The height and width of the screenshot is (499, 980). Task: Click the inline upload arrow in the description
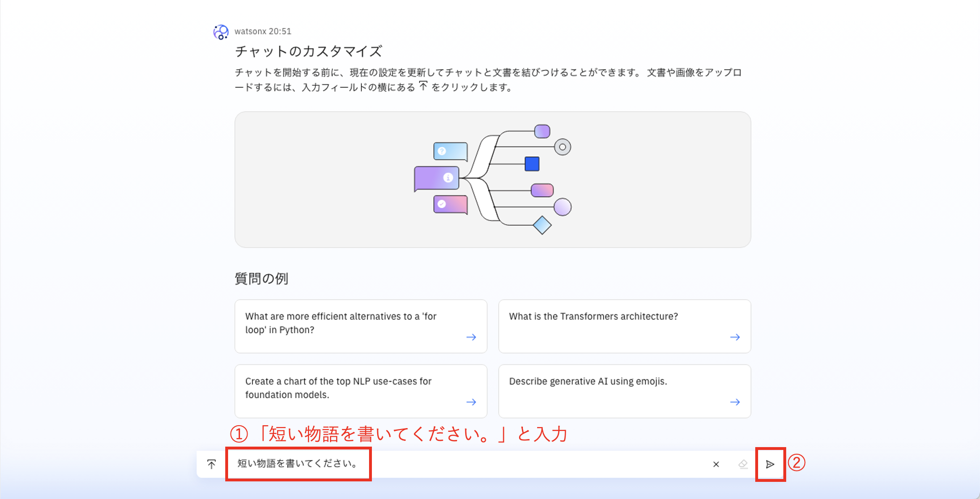[x=423, y=86]
